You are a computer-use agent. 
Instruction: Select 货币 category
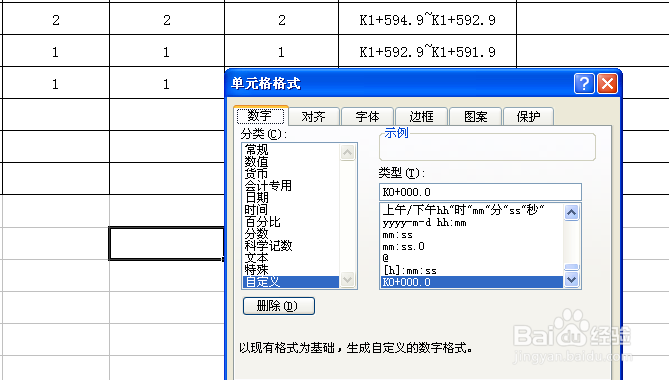pos(291,174)
